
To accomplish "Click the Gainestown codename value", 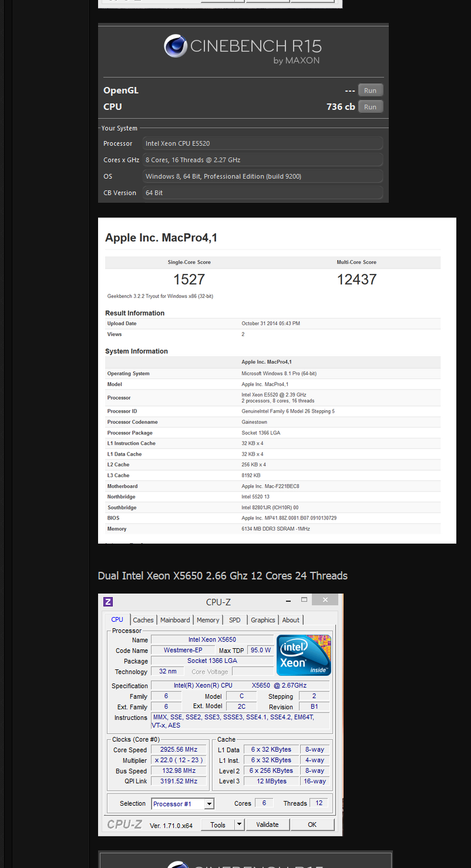I will click(x=255, y=422).
